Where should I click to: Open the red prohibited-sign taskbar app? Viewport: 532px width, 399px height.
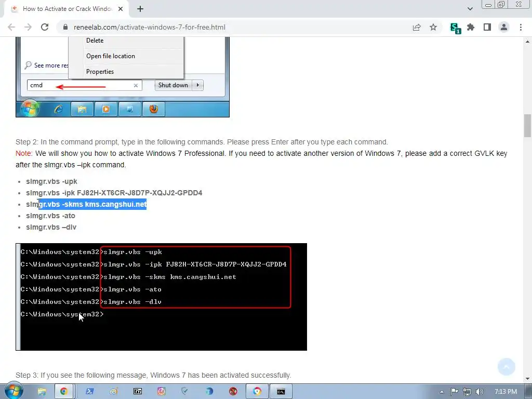233,392
